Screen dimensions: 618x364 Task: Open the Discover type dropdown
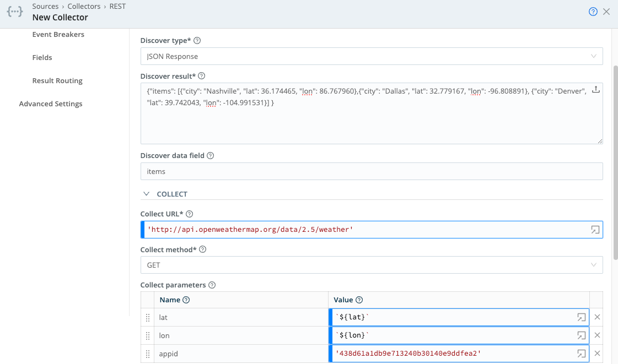point(594,56)
